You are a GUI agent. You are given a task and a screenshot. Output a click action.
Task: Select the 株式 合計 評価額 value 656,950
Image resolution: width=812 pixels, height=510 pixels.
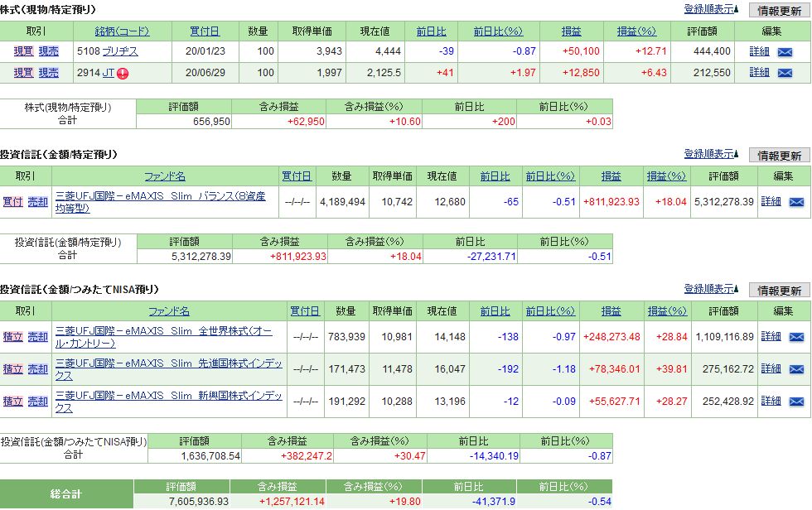click(x=212, y=122)
